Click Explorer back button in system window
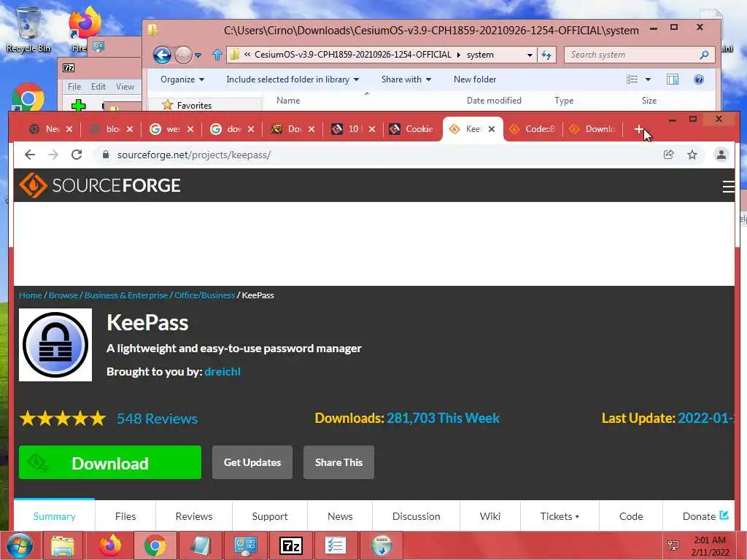This screenshot has height=560, width=747. (x=162, y=55)
